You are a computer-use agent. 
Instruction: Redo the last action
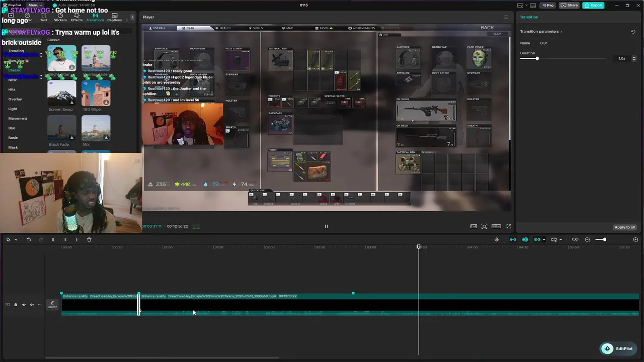[x=41, y=240]
